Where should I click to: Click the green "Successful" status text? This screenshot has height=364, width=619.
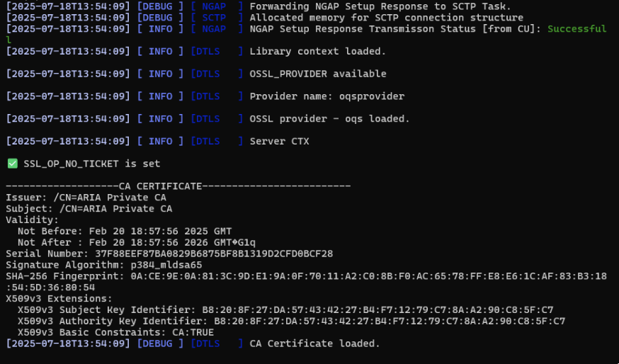pyautogui.click(x=577, y=29)
